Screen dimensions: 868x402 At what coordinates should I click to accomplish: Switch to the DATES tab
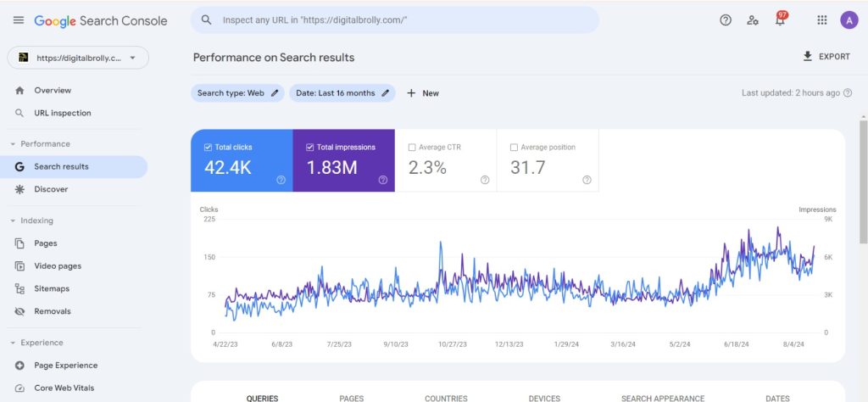(777, 398)
